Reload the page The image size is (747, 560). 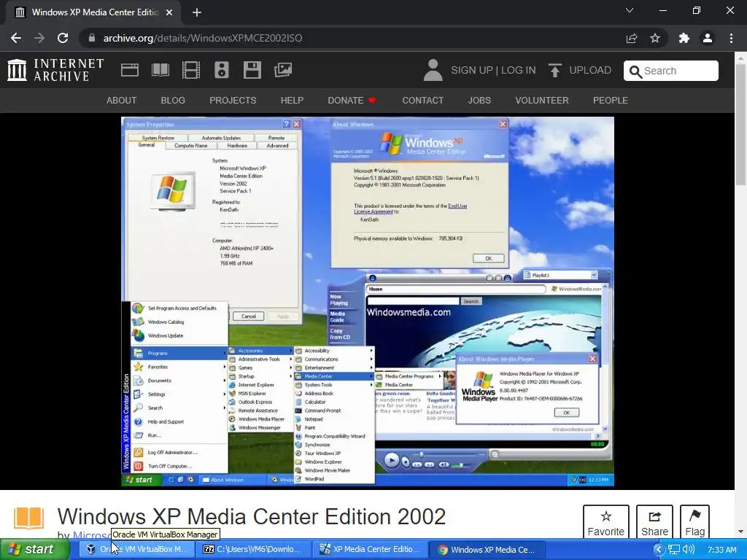coord(63,38)
